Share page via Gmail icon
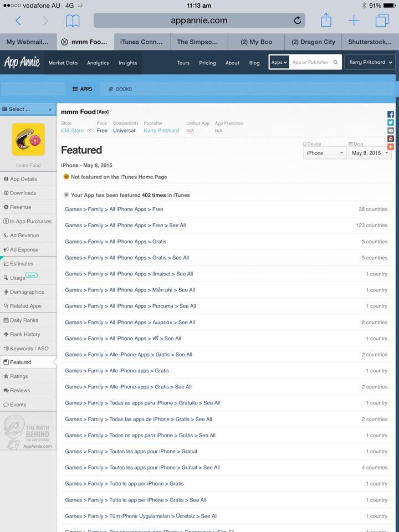 (x=391, y=139)
